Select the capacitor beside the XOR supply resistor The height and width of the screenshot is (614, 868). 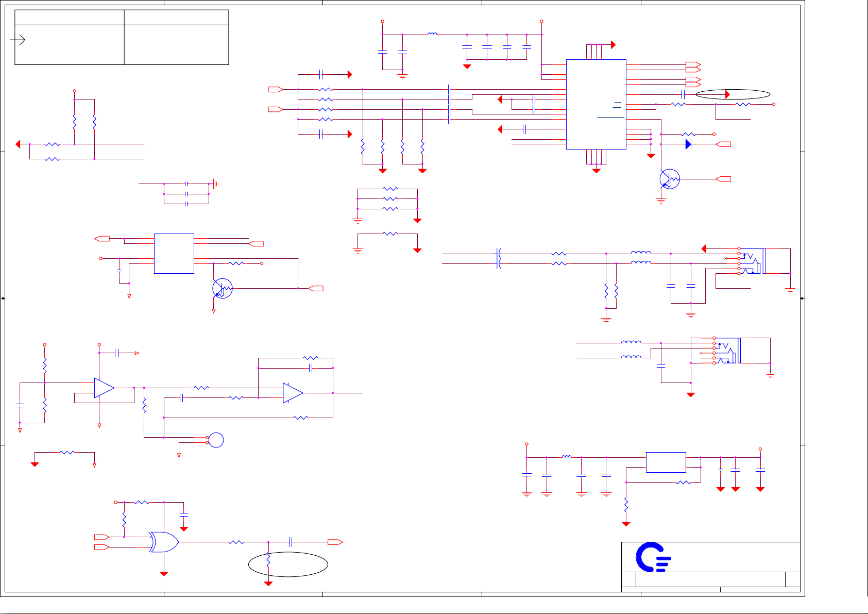tap(184, 515)
